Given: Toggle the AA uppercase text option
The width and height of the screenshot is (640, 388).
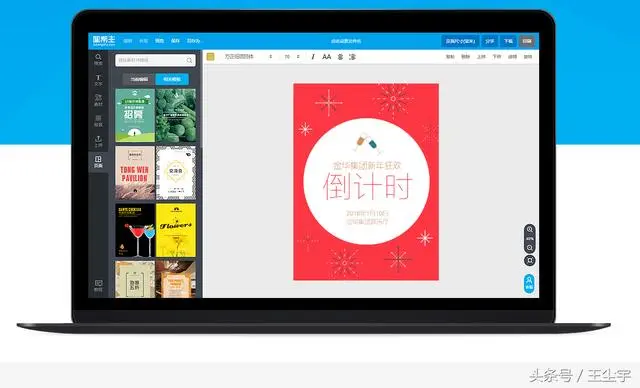Looking at the screenshot, I should tap(327, 57).
